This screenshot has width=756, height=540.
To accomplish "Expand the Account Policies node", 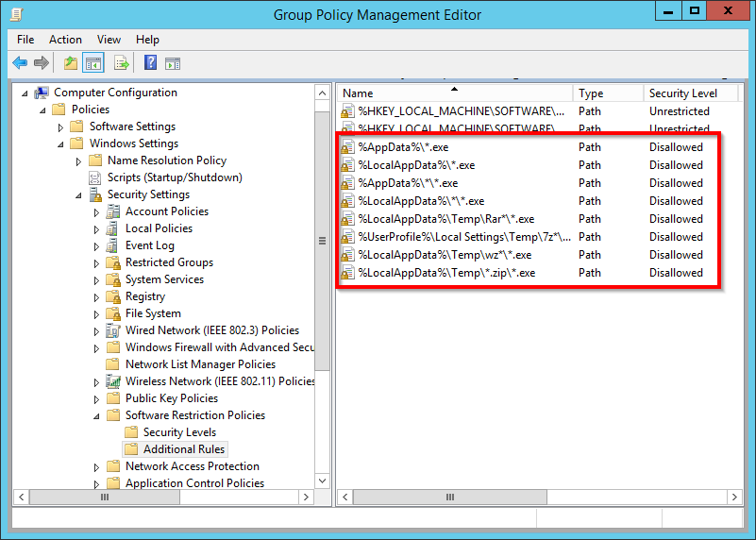I will click(96, 212).
